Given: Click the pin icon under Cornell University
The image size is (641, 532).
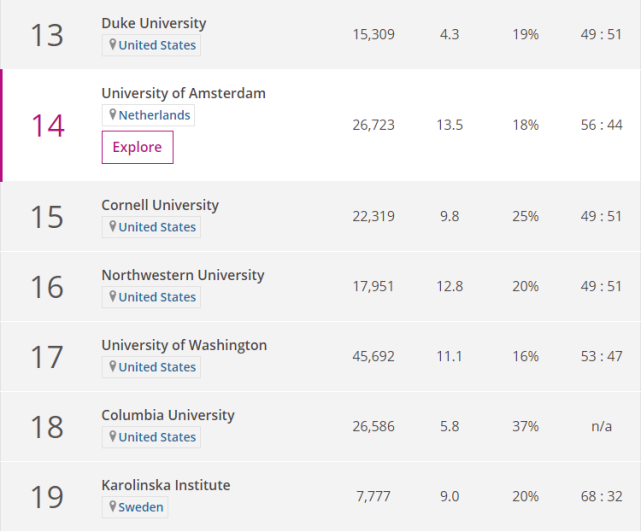Looking at the screenshot, I should [x=113, y=227].
